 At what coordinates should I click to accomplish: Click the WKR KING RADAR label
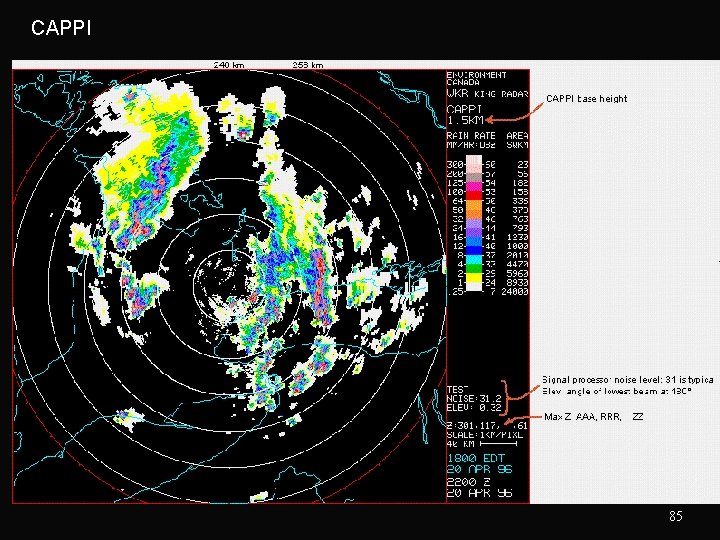(x=488, y=94)
